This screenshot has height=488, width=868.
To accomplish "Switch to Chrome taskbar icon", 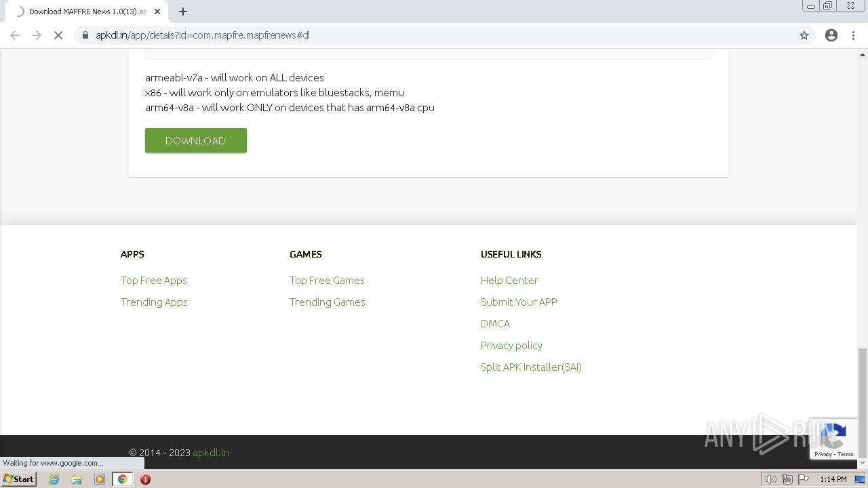I will [x=123, y=479].
